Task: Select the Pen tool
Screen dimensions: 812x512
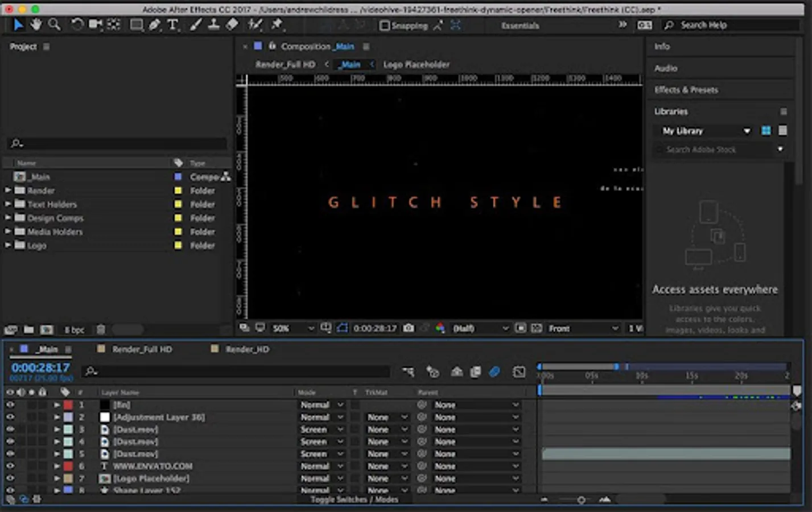Action: [155, 24]
